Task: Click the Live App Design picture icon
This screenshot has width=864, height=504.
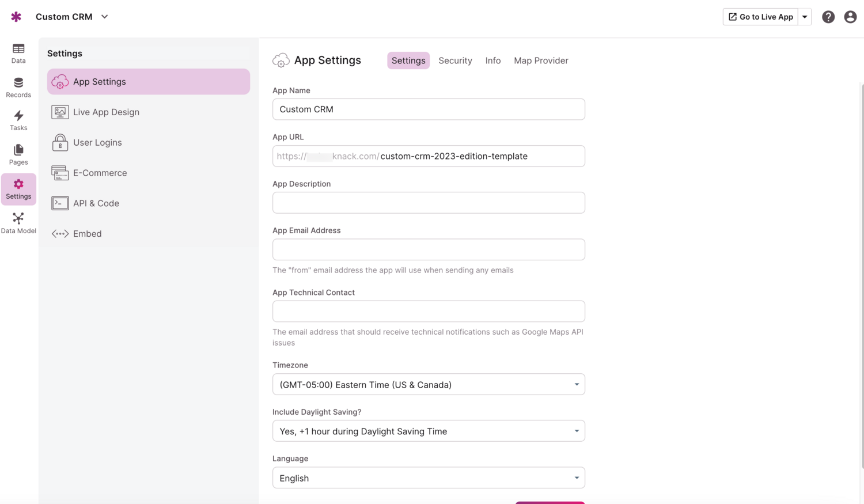Action: click(60, 112)
